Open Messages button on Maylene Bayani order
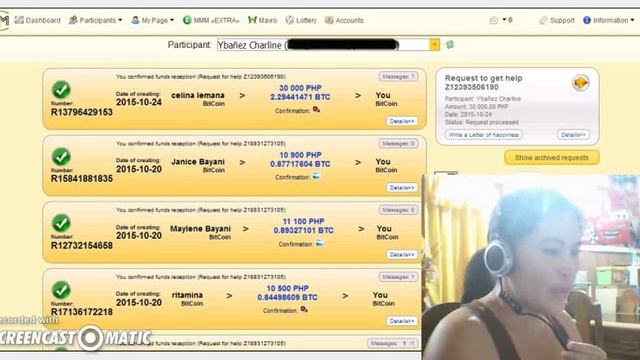 pyautogui.click(x=398, y=210)
